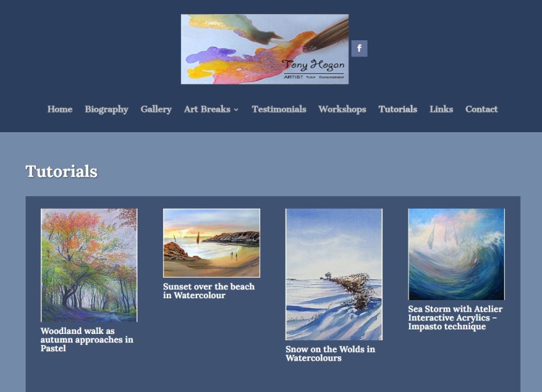Open the Biography page
Screen dimensions: 542x392
pos(107,109)
